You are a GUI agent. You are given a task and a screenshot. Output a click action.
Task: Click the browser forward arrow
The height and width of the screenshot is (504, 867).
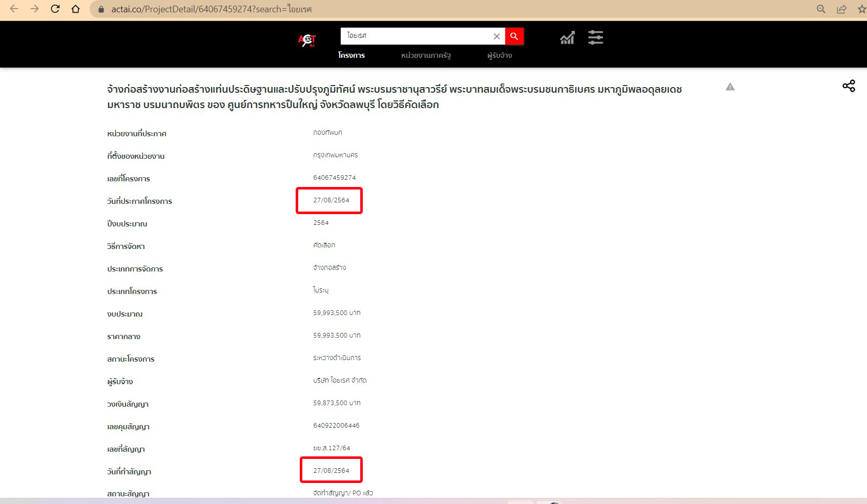34,9
